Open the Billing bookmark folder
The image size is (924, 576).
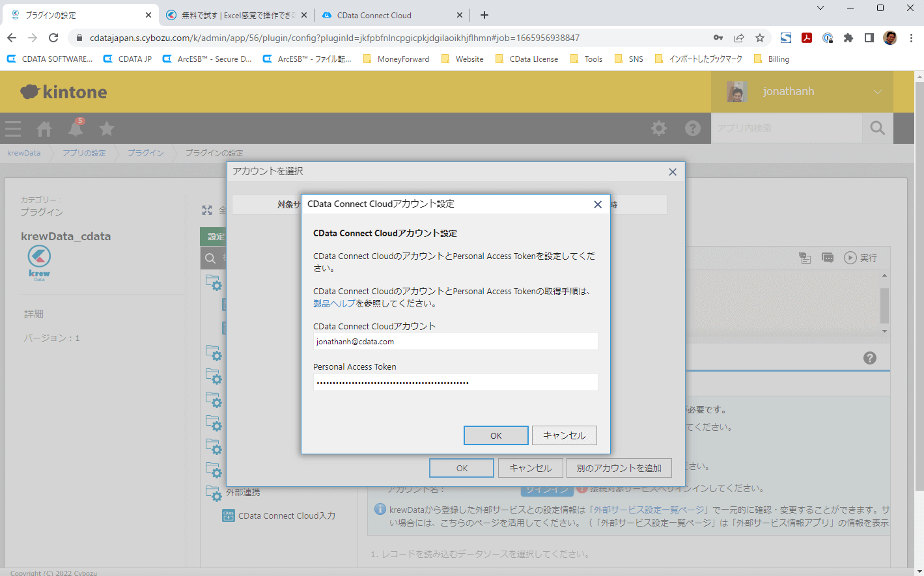point(771,59)
